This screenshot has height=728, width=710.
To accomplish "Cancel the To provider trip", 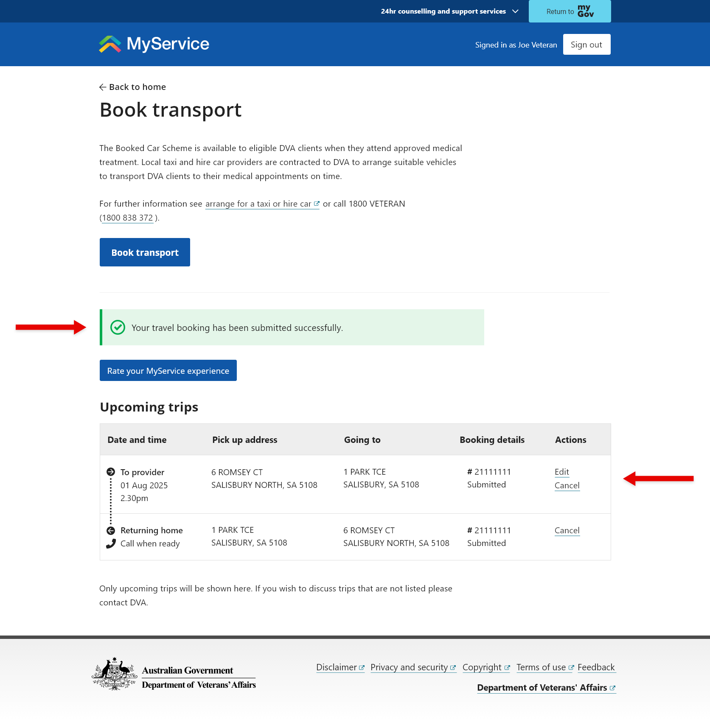I will click(x=567, y=485).
